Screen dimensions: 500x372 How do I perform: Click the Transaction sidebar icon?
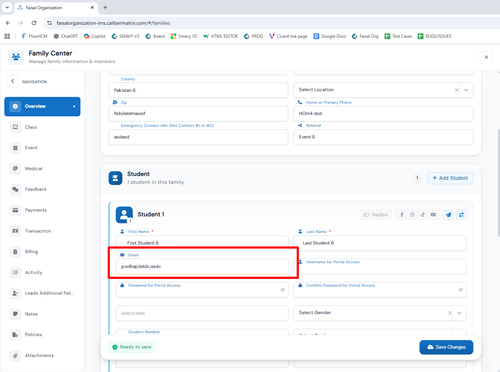(15, 231)
